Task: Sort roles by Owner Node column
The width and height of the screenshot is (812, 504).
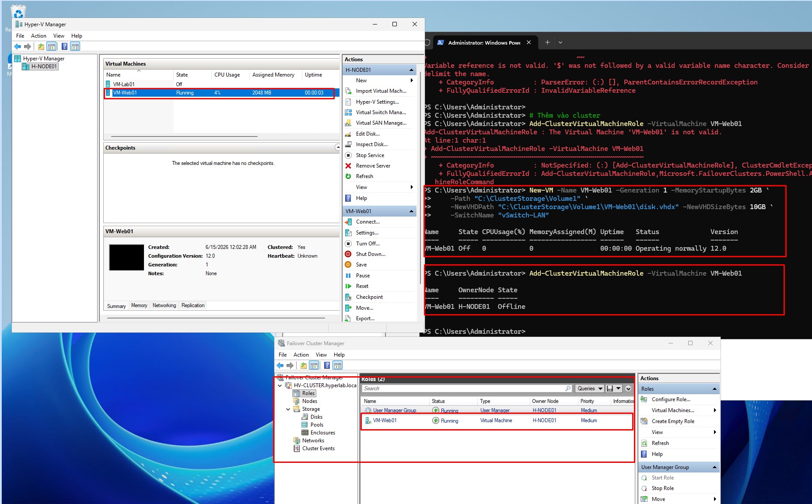Action: tap(553, 401)
